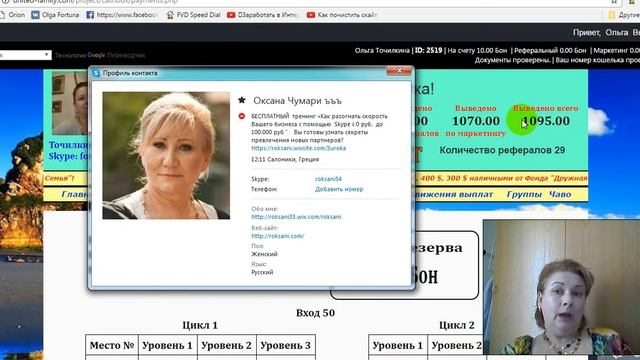The image size is (640, 360).
Task: Click the contact name 'Оксана Чумари ъъъ'
Action: 298,100
